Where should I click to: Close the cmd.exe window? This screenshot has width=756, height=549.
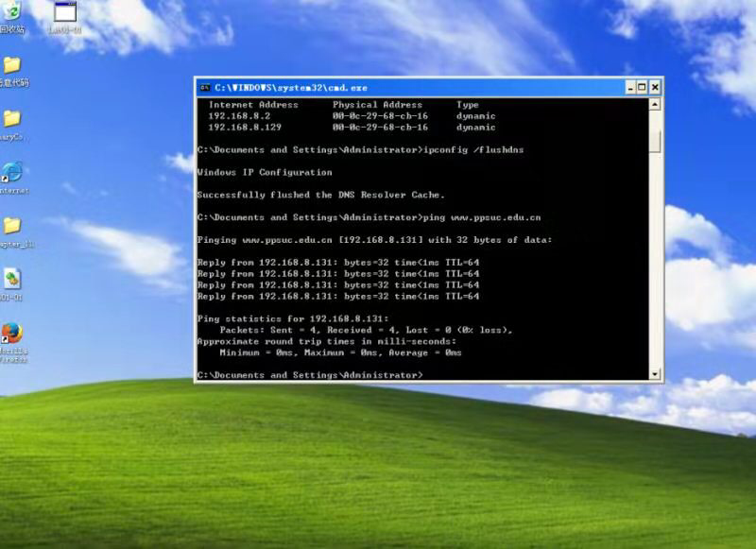[655, 87]
